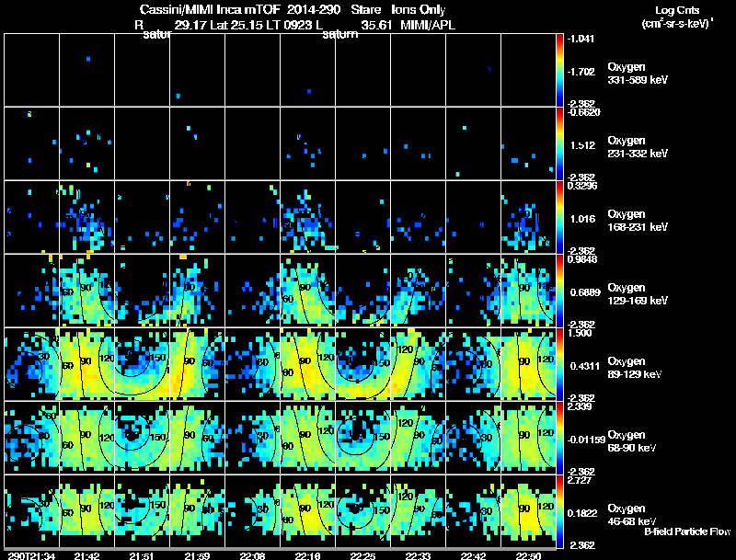Click the 'Cassini/MIMI Inca mTOF' title text
The image size is (736, 560).
210,10
